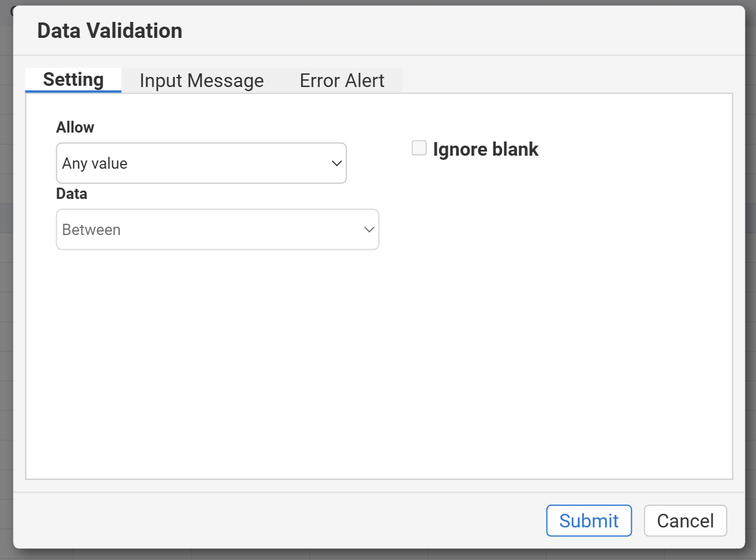Click the "Data" field label

[x=72, y=194]
